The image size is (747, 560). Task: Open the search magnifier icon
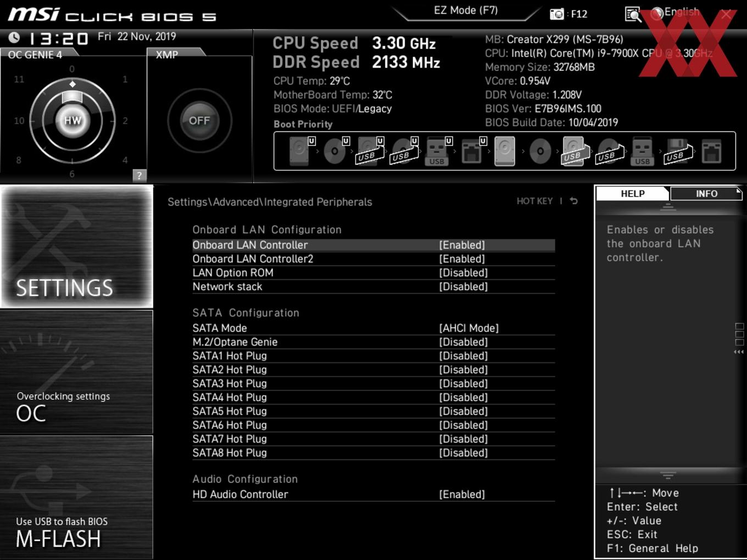tap(633, 14)
